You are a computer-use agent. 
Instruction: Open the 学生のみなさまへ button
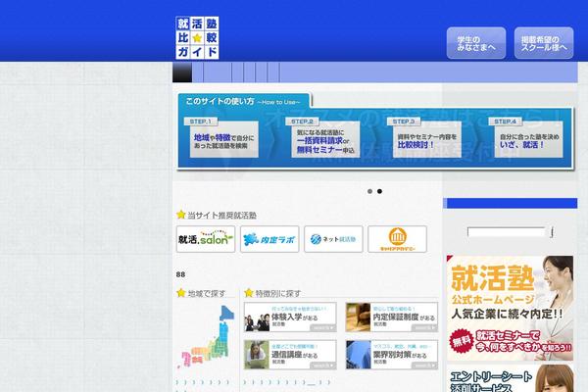(x=476, y=43)
